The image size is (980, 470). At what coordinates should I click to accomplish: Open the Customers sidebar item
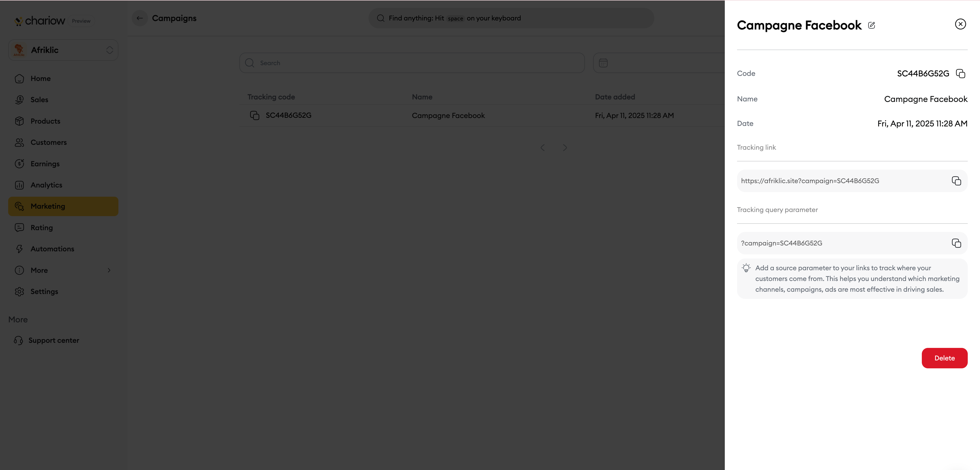tap(63, 143)
